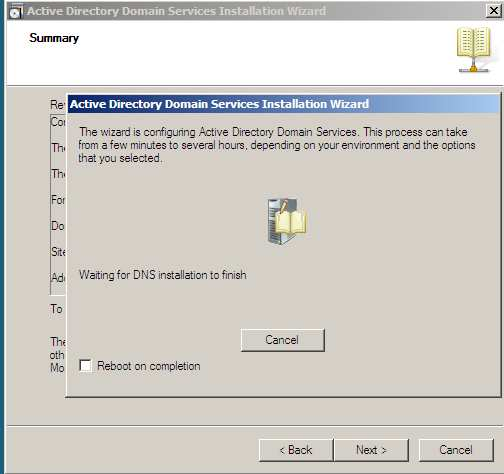Cancel the DNS installation progress dialog
Viewport: 504px width, 474px height.
tap(282, 340)
